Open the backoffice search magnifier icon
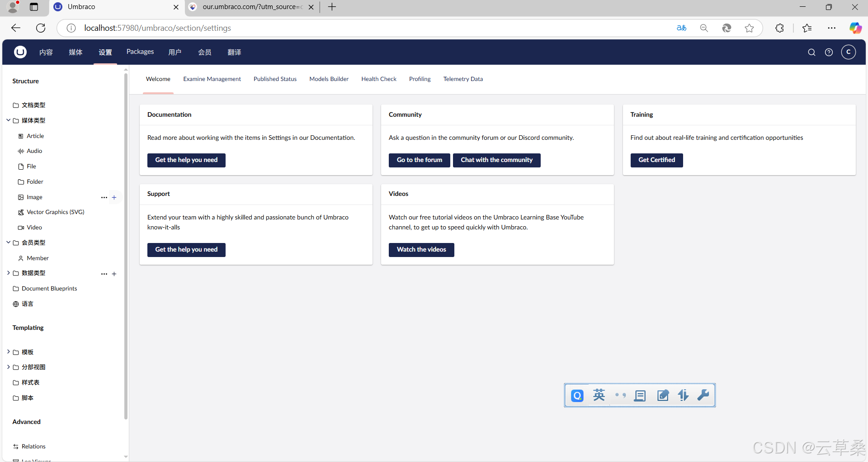 click(x=811, y=52)
